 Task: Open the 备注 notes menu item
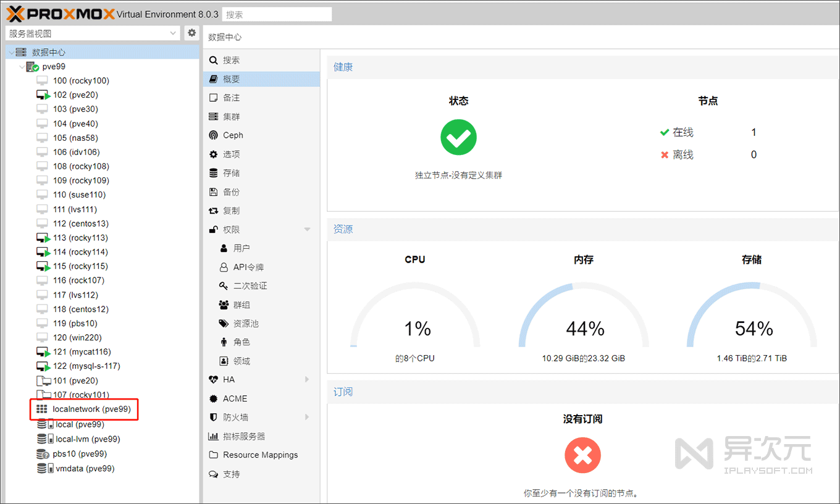(261, 98)
